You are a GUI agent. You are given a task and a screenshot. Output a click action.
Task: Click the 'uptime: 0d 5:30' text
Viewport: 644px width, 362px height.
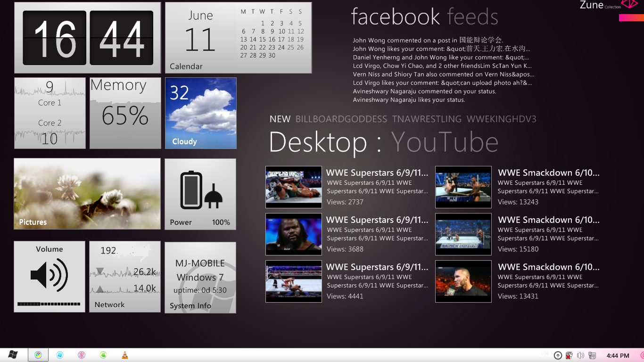(200, 290)
